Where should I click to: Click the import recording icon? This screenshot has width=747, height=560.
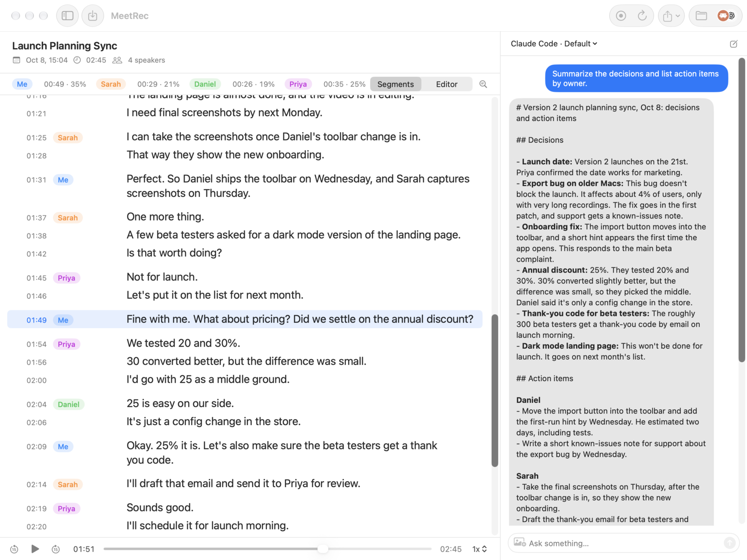pyautogui.click(x=93, y=16)
